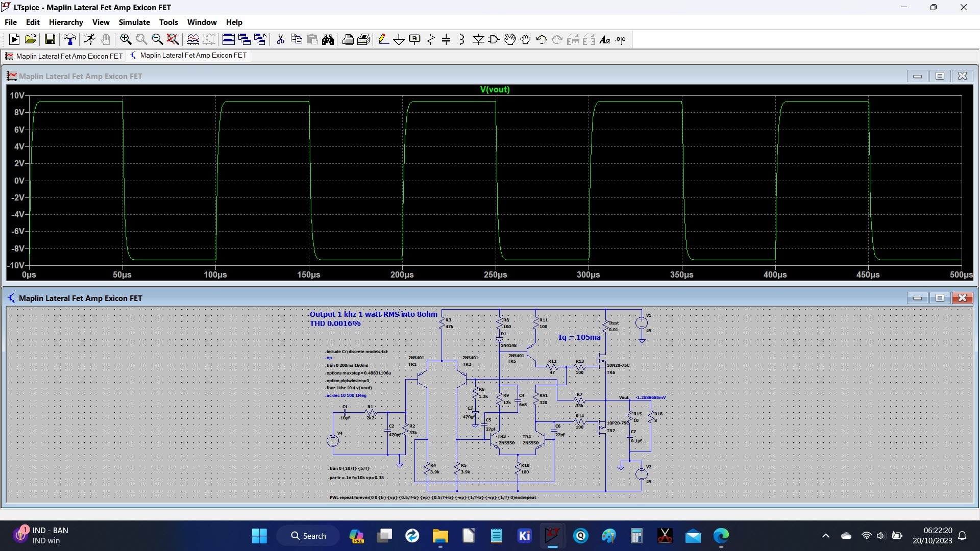Open the notifications bell in the tray
This screenshot has height=551, width=980.
click(963, 536)
